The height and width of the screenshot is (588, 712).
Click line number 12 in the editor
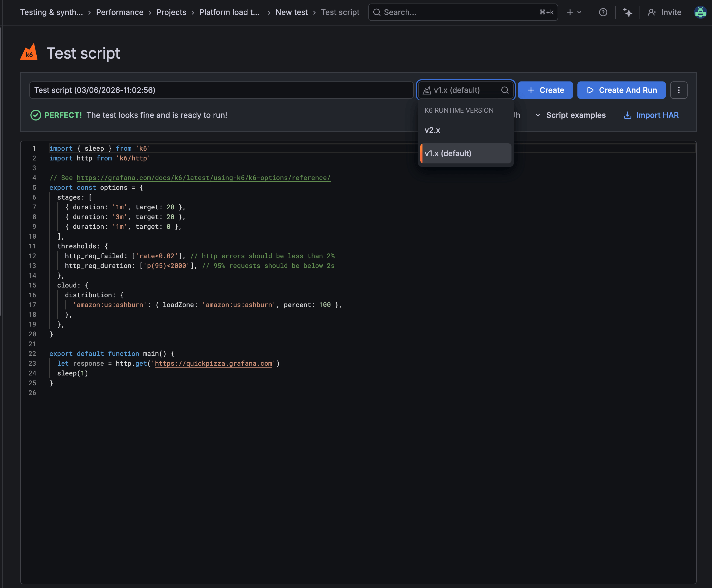click(x=32, y=256)
